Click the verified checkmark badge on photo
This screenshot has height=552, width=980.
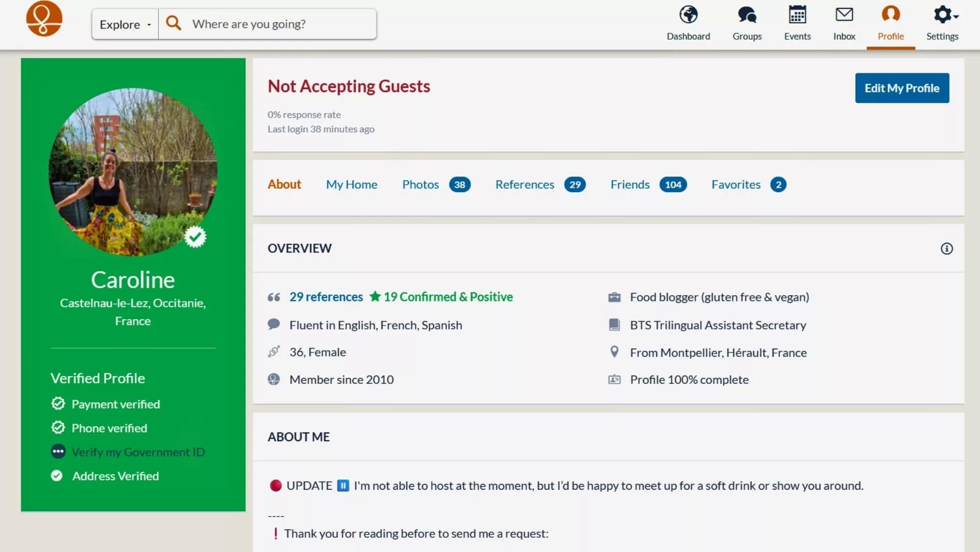196,237
